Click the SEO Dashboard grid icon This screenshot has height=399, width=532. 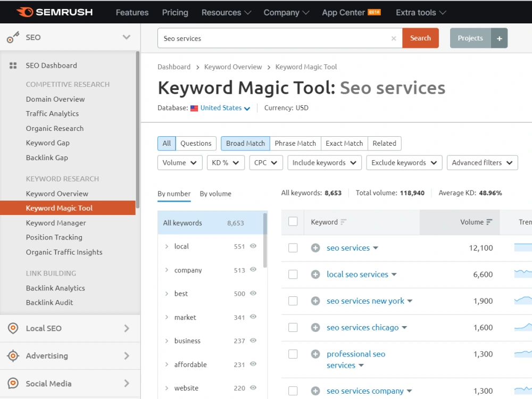[13, 65]
